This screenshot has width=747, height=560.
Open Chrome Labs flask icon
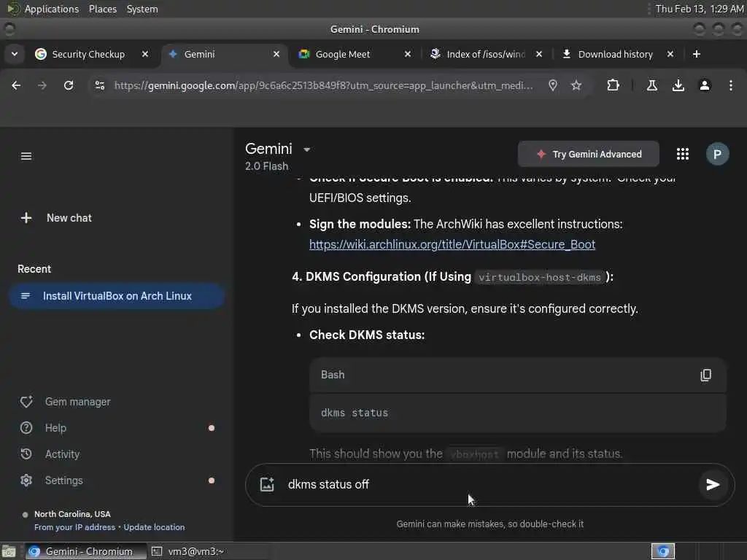pyautogui.click(x=652, y=85)
